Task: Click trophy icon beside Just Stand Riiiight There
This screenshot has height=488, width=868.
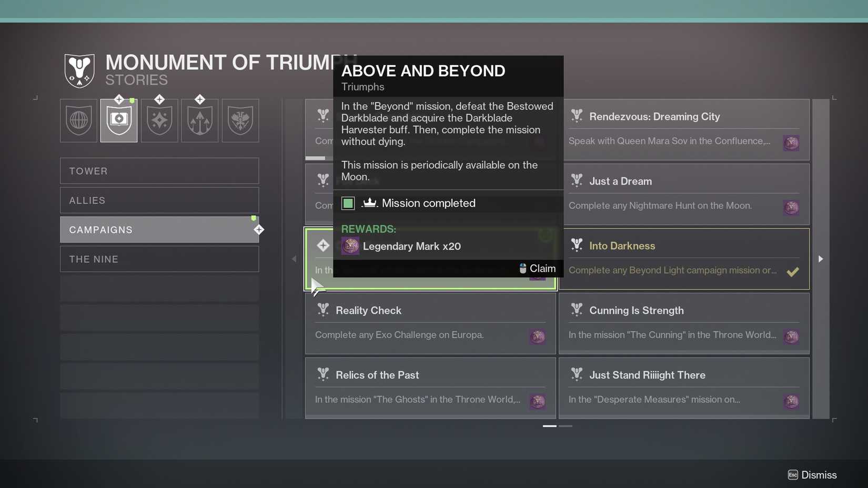Action: pos(577,374)
